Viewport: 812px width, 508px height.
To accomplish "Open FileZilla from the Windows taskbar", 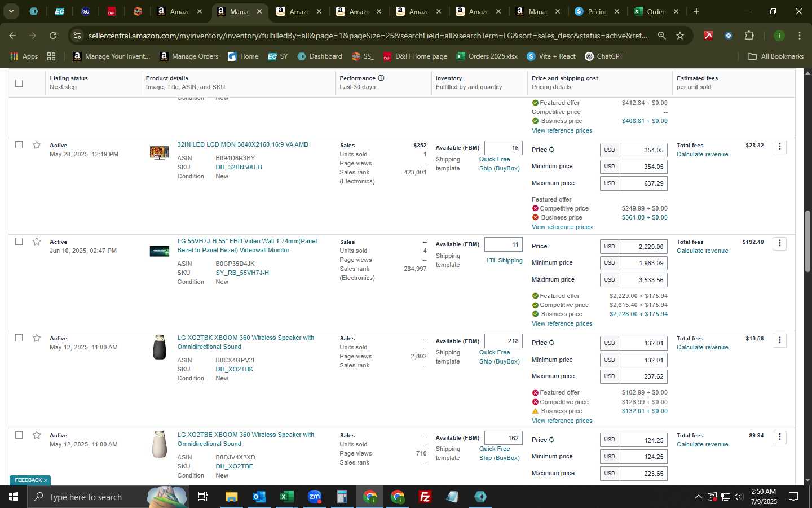I will point(425,497).
